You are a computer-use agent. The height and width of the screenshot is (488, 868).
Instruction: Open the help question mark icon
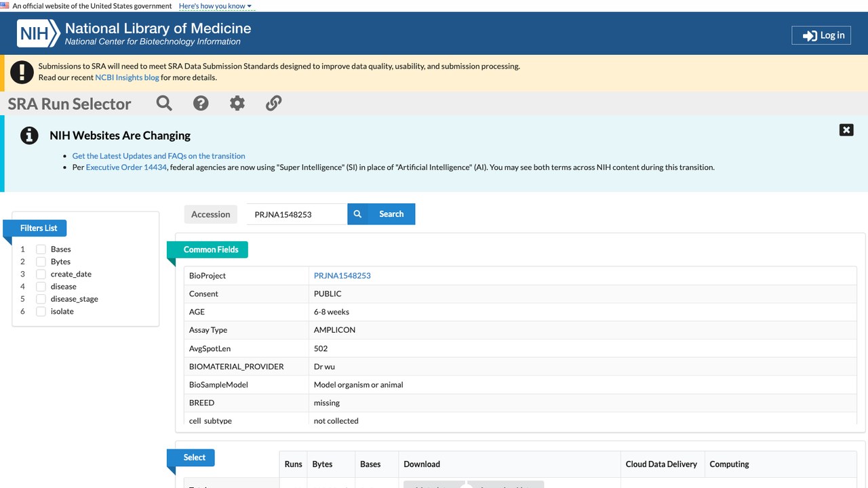(201, 103)
